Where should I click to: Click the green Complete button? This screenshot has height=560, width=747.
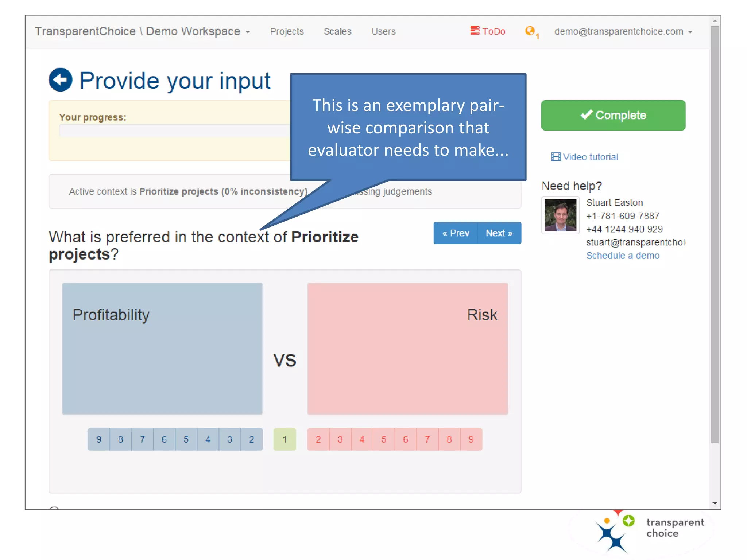pos(613,115)
